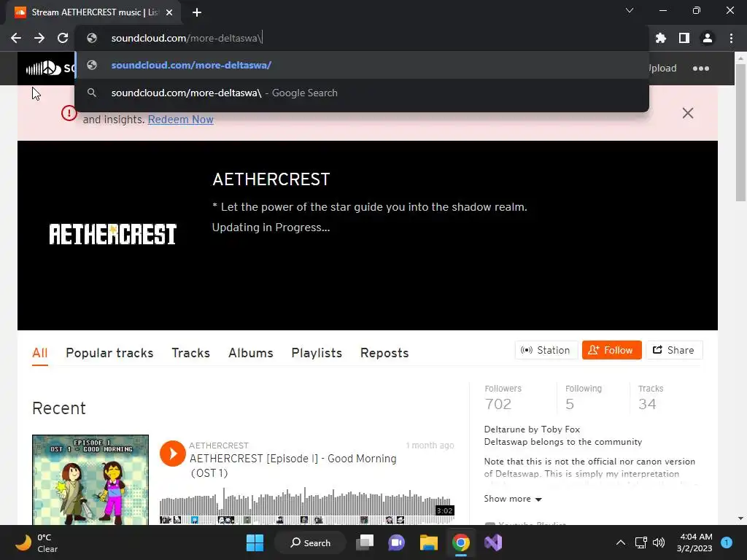Open the Windows Start menu

(x=255, y=542)
